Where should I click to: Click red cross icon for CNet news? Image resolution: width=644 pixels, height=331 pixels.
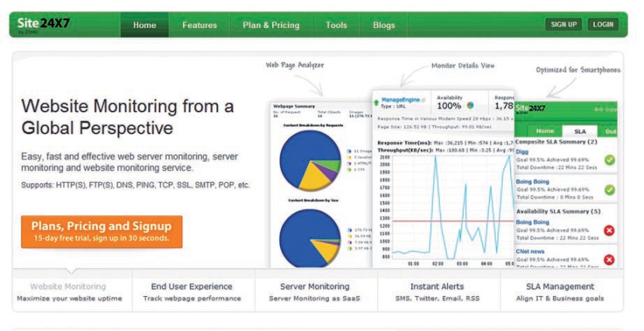coord(610,260)
